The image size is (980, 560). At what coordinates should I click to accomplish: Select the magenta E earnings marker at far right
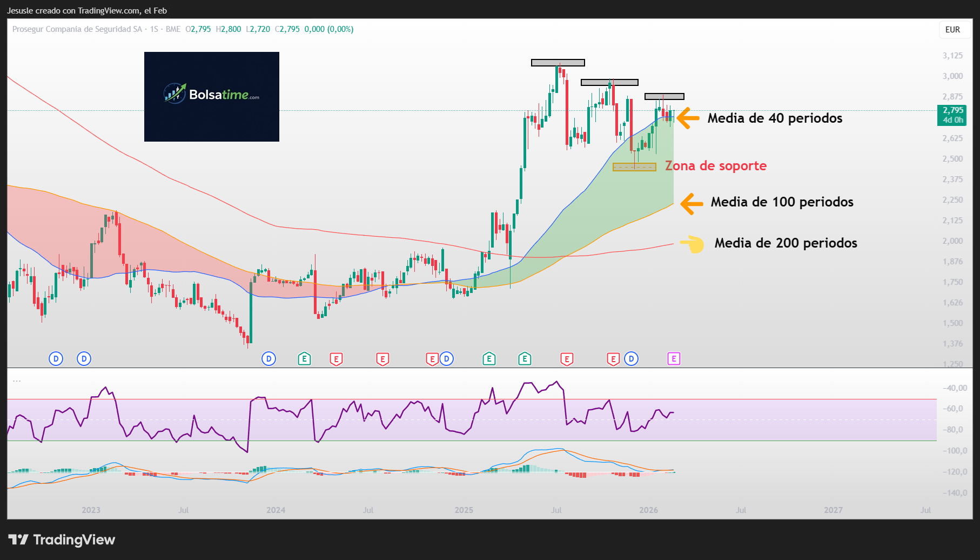pos(673,358)
